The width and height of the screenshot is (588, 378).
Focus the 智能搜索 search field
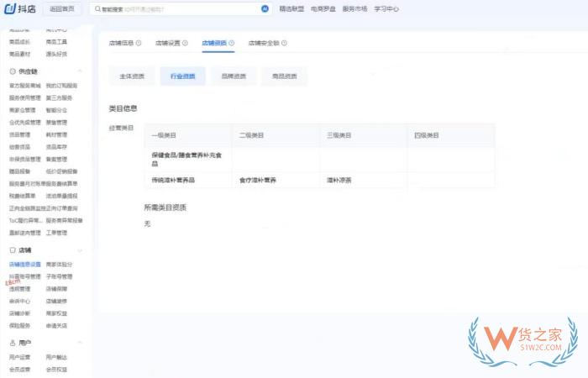[180, 8]
